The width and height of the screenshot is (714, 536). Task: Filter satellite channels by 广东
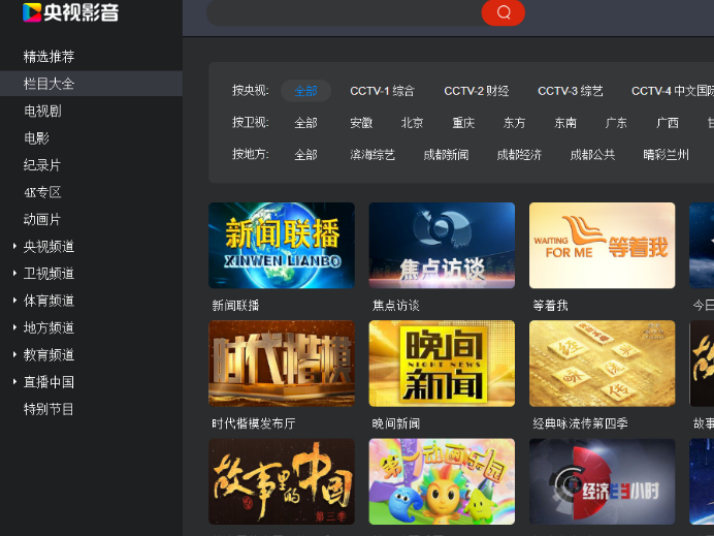[x=617, y=123]
